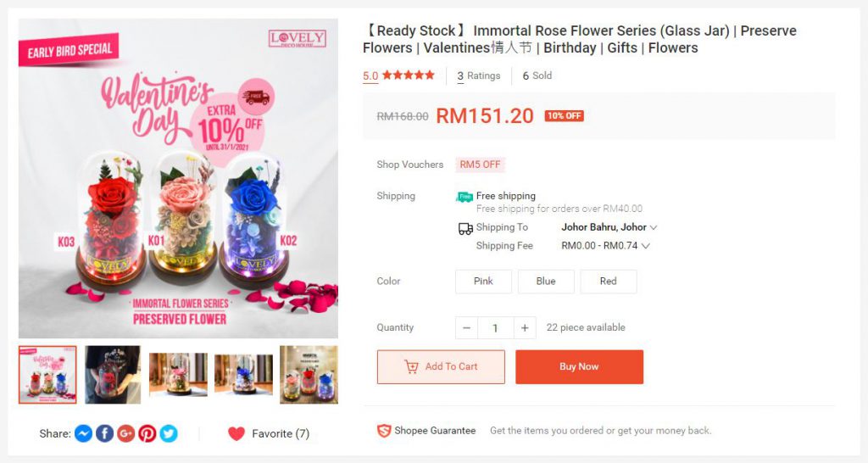868x463 pixels.
Task: Select the Blue color option
Action: [546, 282]
